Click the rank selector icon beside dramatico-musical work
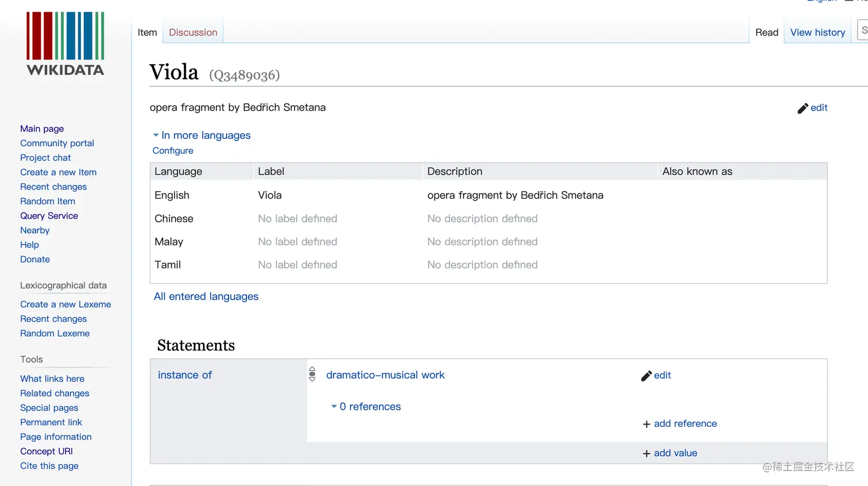The image size is (868, 486). (312, 374)
